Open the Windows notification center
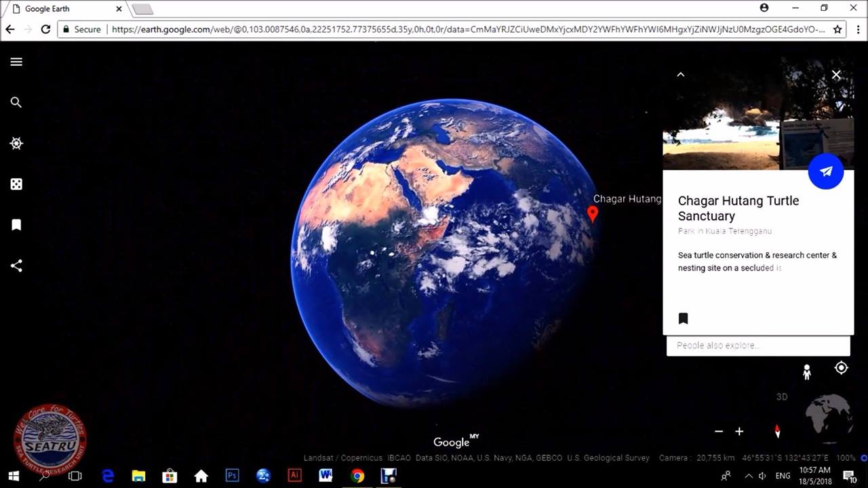Screen dimensions: 868x488 click(x=849, y=476)
